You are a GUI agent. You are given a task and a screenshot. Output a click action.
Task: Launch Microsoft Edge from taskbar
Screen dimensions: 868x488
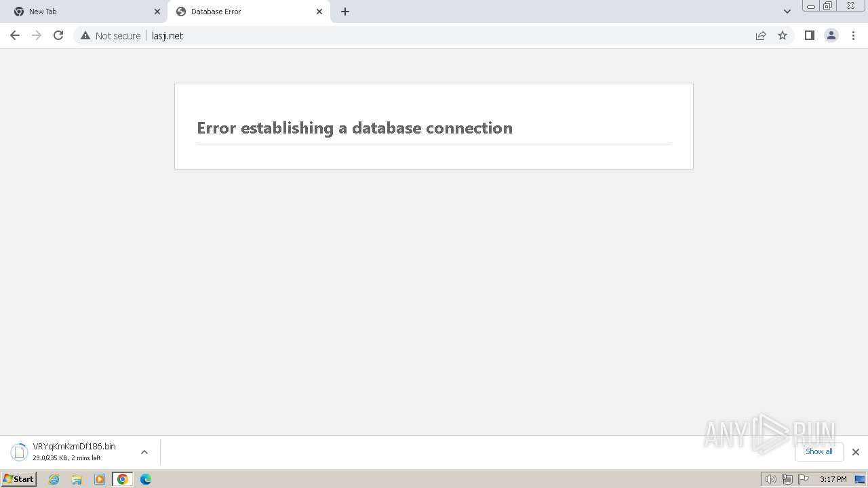(x=146, y=479)
